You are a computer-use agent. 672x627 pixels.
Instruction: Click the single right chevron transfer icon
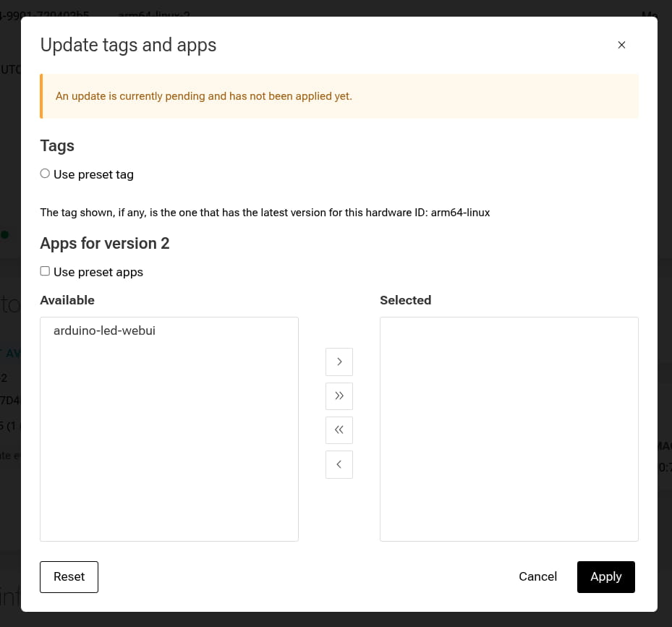point(339,362)
